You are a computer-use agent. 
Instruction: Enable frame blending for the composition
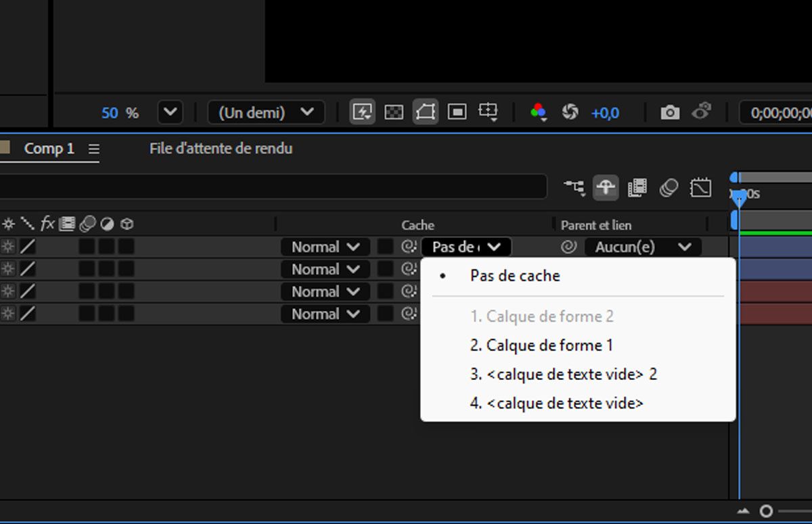coord(637,187)
